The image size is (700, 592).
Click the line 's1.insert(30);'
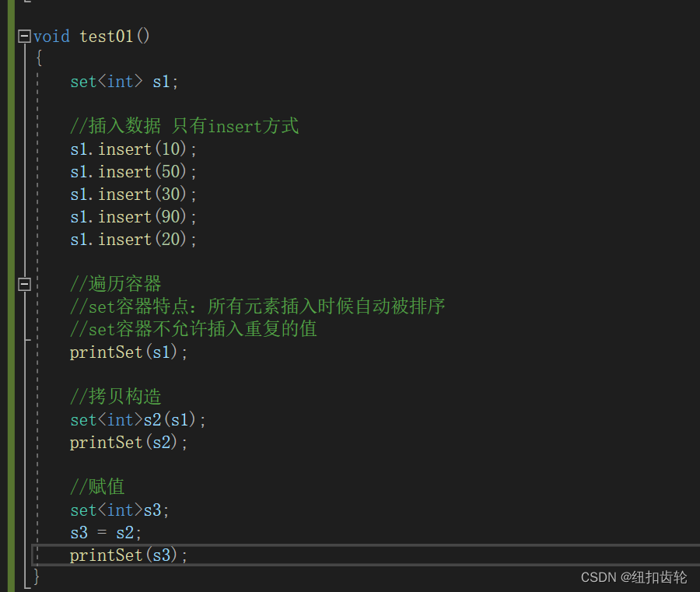[x=133, y=194]
